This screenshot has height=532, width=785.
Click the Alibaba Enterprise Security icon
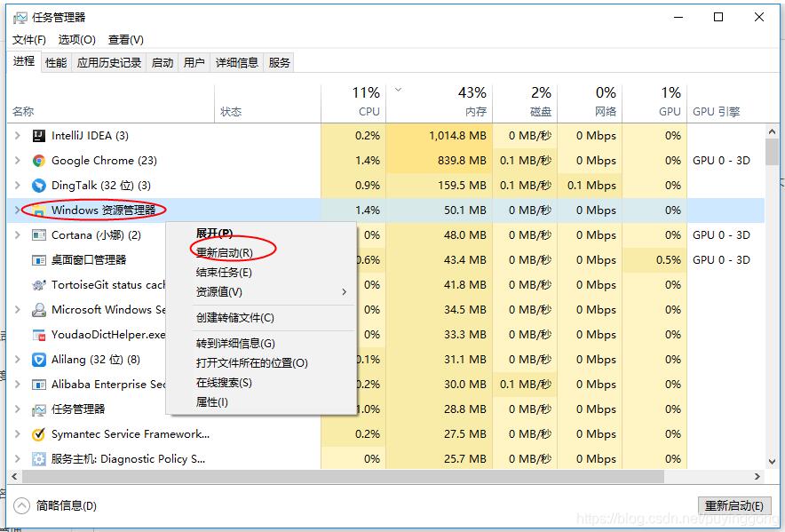point(37,385)
